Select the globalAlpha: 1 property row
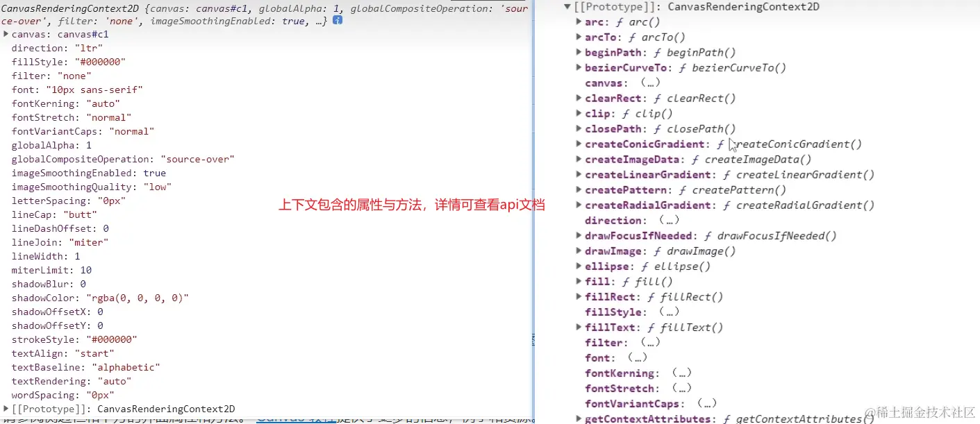 (x=51, y=145)
